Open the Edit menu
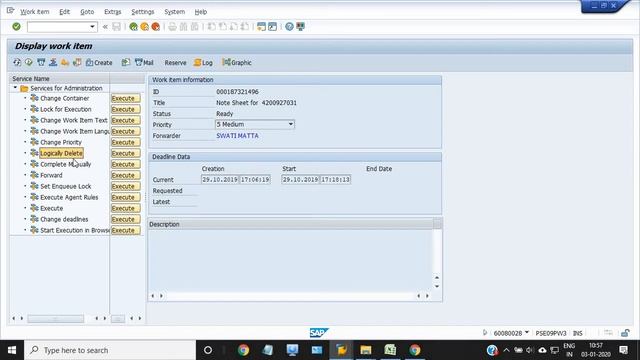The height and width of the screenshot is (360, 640). [x=64, y=12]
